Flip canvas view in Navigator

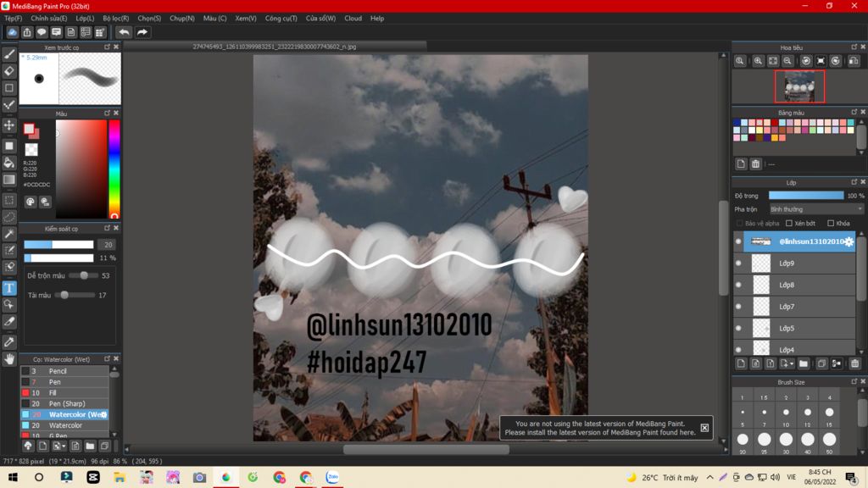[854, 61]
